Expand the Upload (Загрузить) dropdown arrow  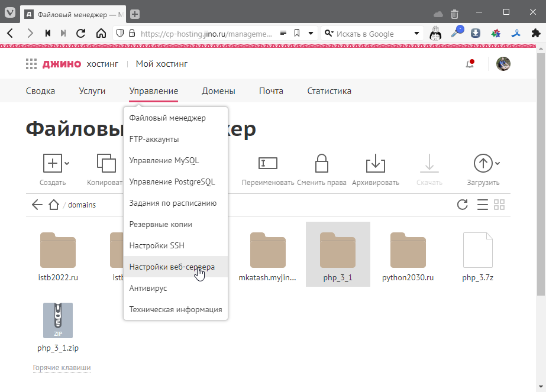tap(497, 163)
